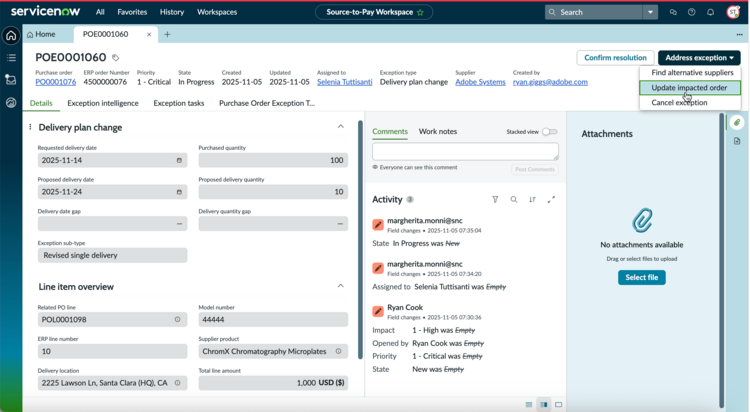Click the ServiceNow logo

click(x=45, y=11)
